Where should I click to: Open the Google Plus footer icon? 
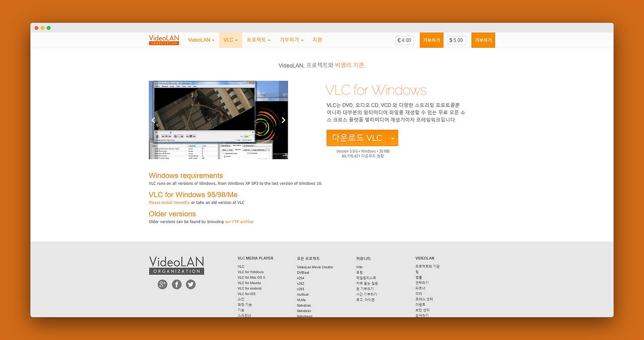point(162,284)
